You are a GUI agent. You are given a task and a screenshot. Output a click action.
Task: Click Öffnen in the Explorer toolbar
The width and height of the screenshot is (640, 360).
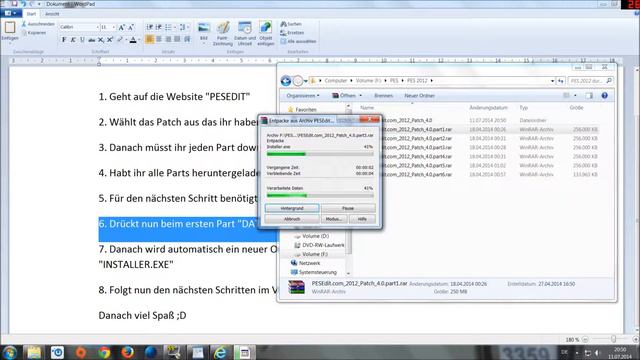(x=347, y=96)
